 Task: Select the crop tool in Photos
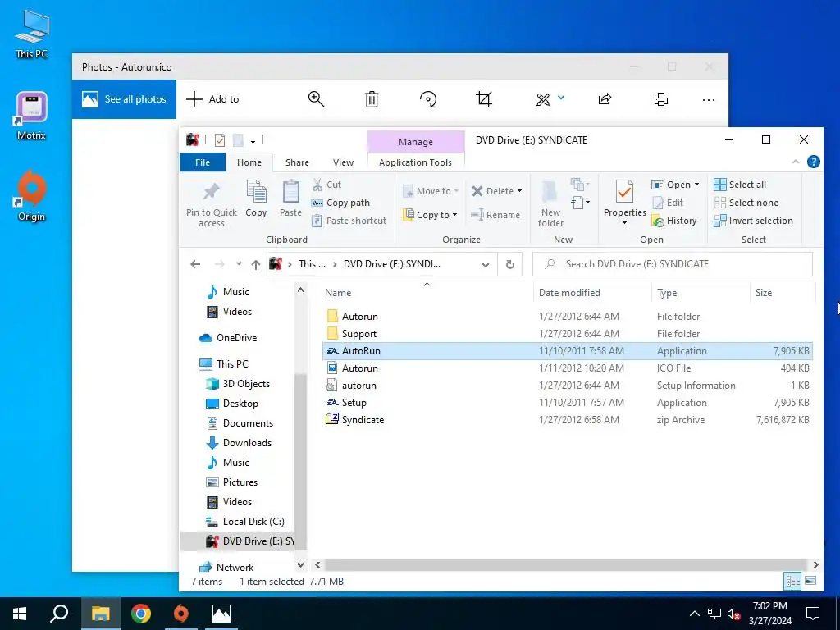[x=484, y=99]
